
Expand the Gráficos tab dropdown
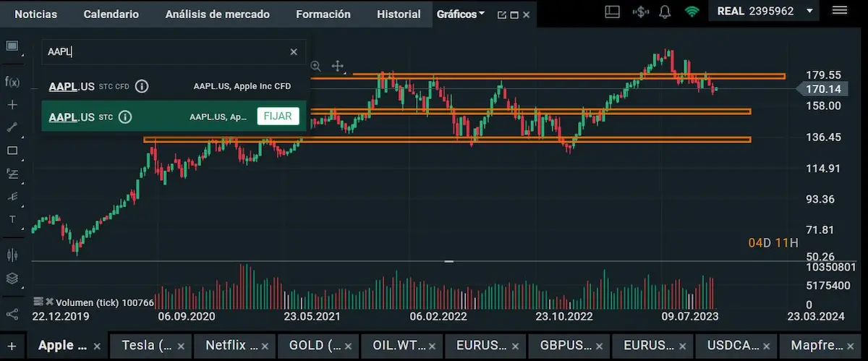click(481, 14)
